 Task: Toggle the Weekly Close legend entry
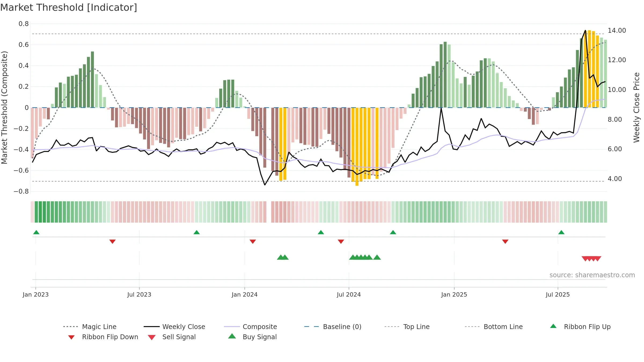(174, 327)
